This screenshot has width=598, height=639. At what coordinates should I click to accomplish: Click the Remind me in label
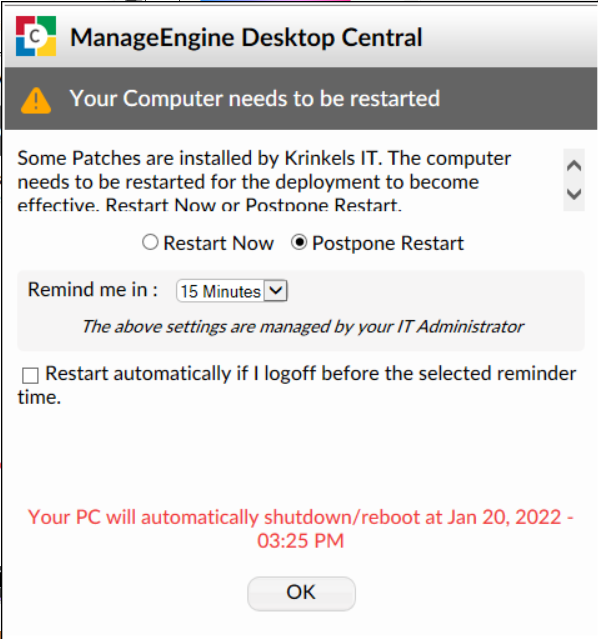[93, 290]
